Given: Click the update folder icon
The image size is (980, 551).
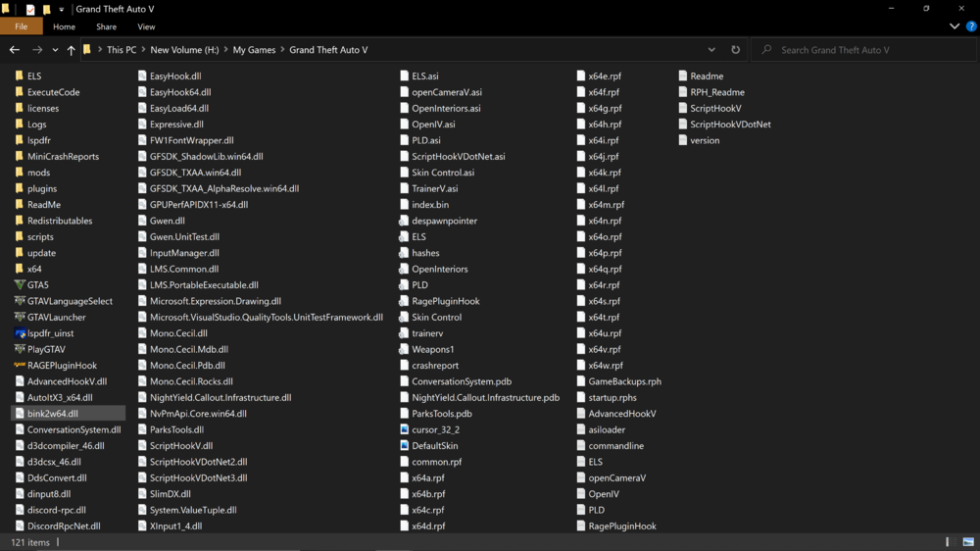Looking at the screenshot, I should point(20,253).
